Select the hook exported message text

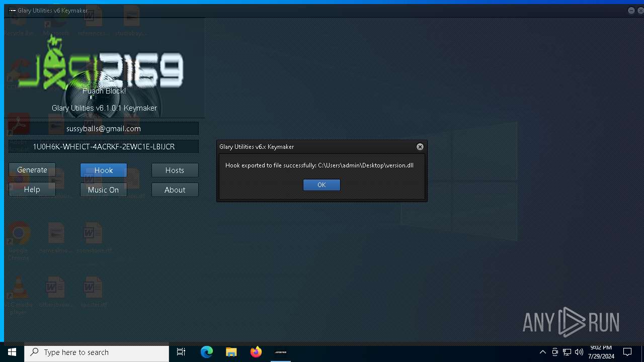pos(319,165)
